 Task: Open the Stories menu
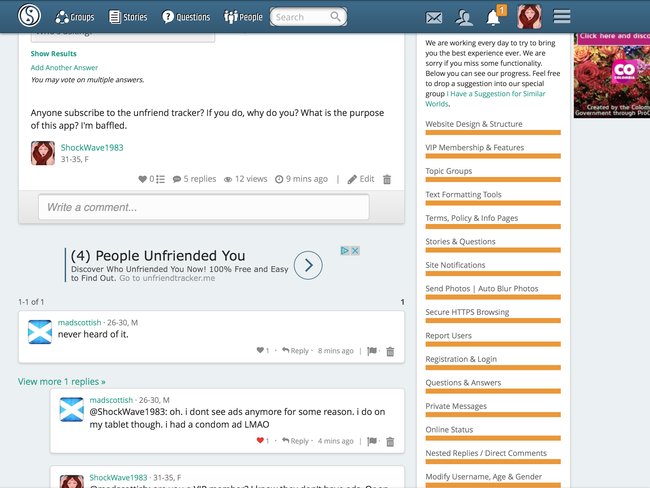click(128, 17)
